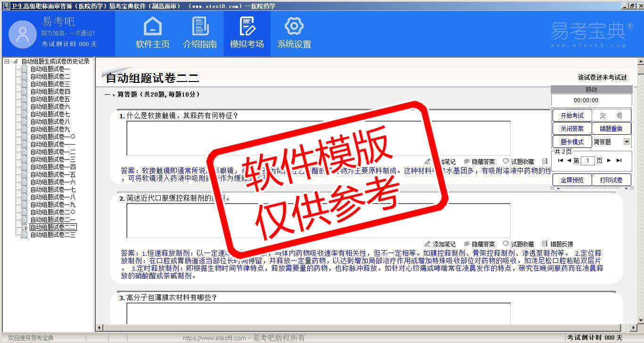This screenshot has width=644, height=343.
Task: Select 自动组题试卷一三 in the tree
Action: [53, 159]
